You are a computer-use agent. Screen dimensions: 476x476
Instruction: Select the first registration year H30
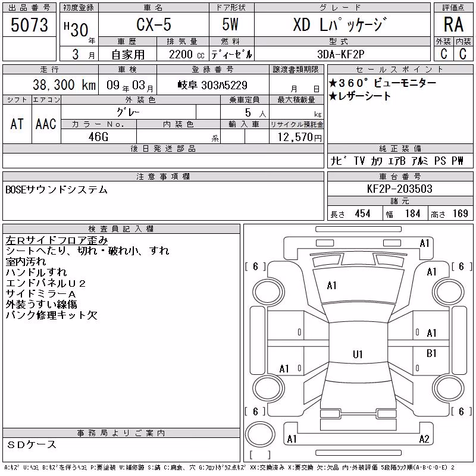coord(76,29)
